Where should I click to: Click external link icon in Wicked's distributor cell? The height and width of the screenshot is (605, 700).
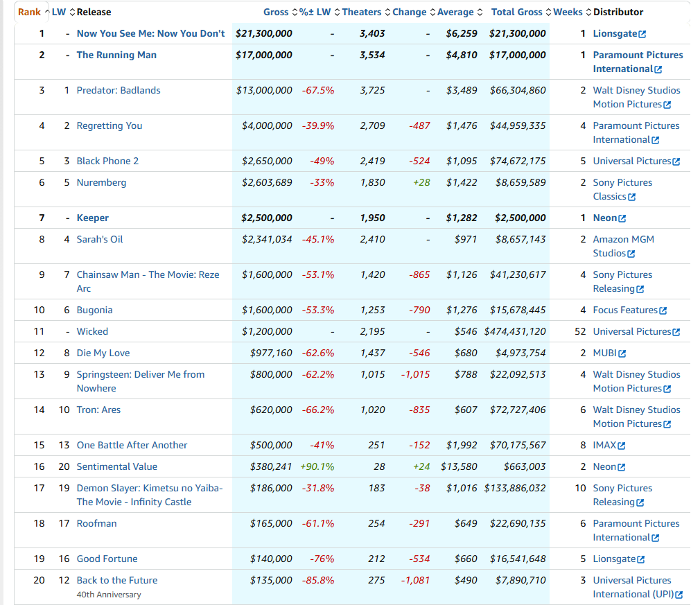pos(676,332)
